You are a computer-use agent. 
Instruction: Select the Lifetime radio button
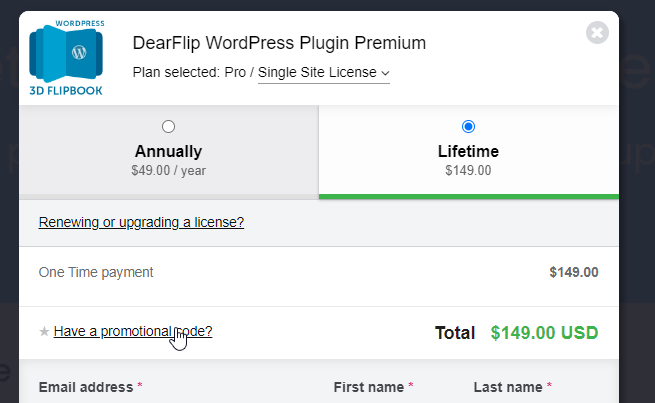pyautogui.click(x=468, y=127)
